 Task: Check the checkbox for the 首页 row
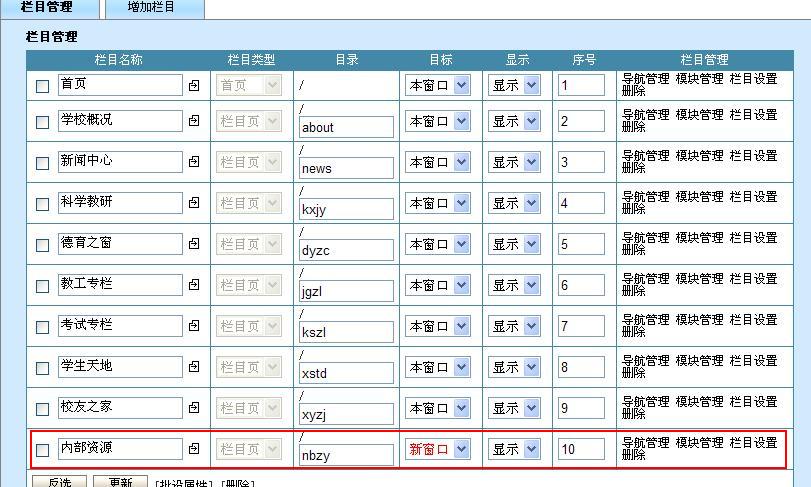(42, 87)
